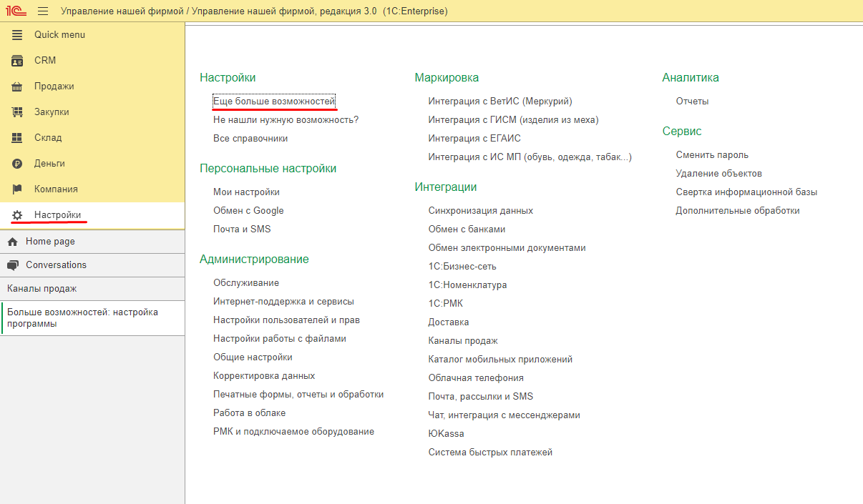863x504 pixels.
Task: Open Облачная телефония
Action: point(476,378)
